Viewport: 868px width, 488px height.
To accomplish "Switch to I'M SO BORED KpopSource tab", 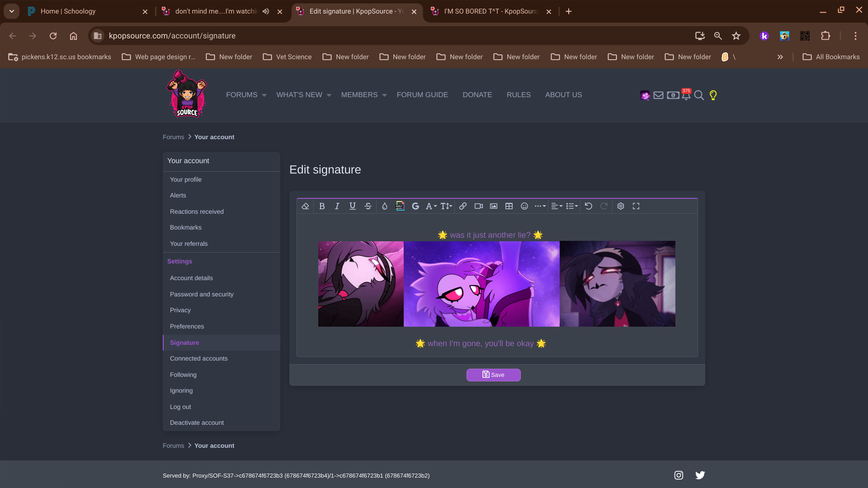I will coord(491,12).
